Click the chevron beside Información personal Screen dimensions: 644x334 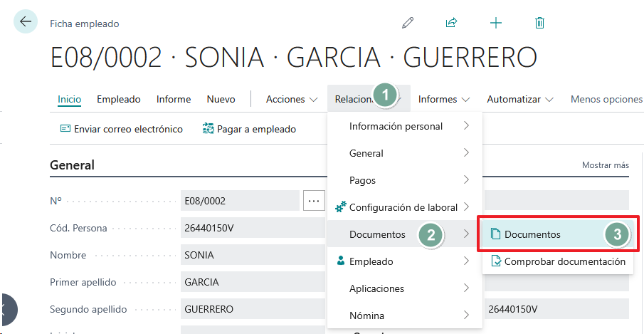coord(466,126)
